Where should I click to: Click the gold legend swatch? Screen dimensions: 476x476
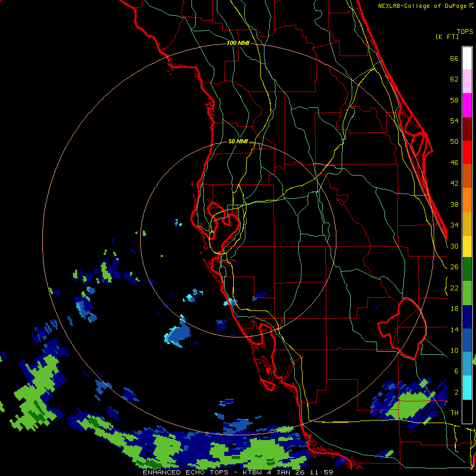(467, 224)
